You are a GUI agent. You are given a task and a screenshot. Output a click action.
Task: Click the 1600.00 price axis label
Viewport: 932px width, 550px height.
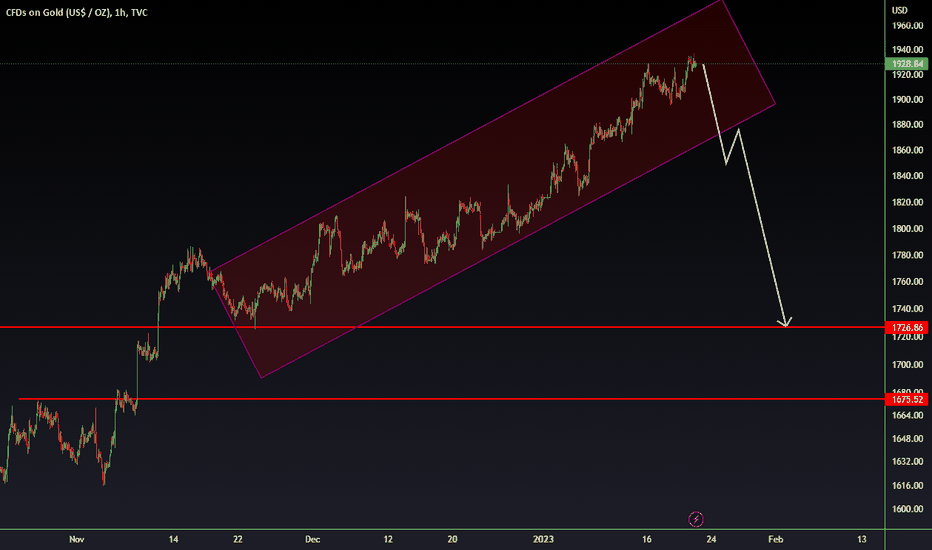coord(907,509)
